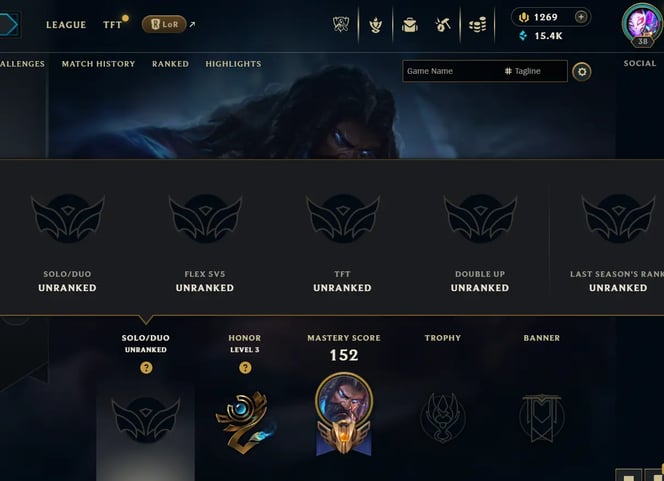Open the champion mastery emblem icon
The height and width of the screenshot is (481, 664).
[x=344, y=414]
